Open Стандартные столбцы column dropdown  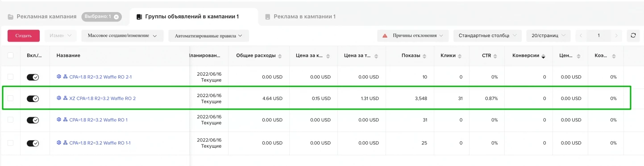(487, 35)
